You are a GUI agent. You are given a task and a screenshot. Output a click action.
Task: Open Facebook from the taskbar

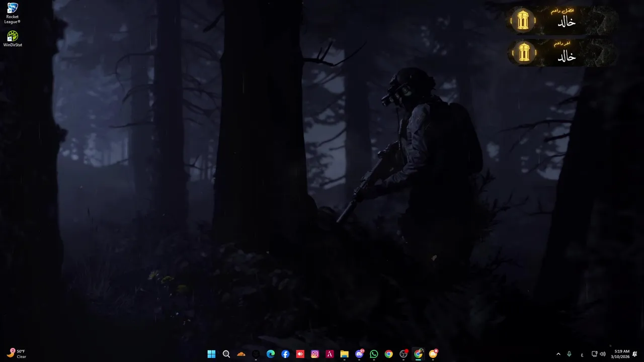click(285, 354)
